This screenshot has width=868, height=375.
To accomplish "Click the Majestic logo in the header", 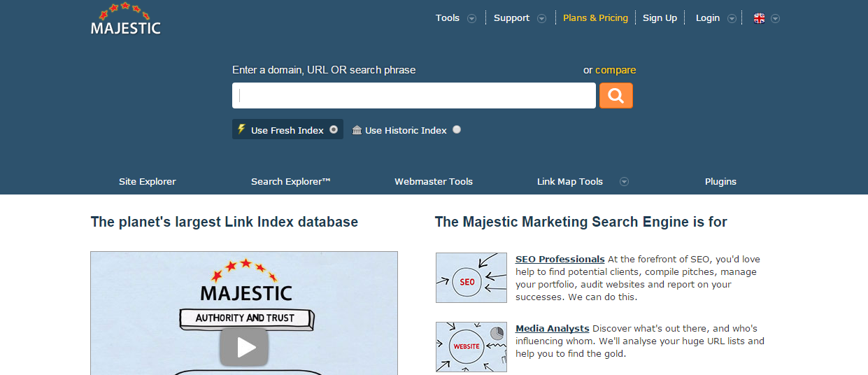I will pyautogui.click(x=126, y=19).
